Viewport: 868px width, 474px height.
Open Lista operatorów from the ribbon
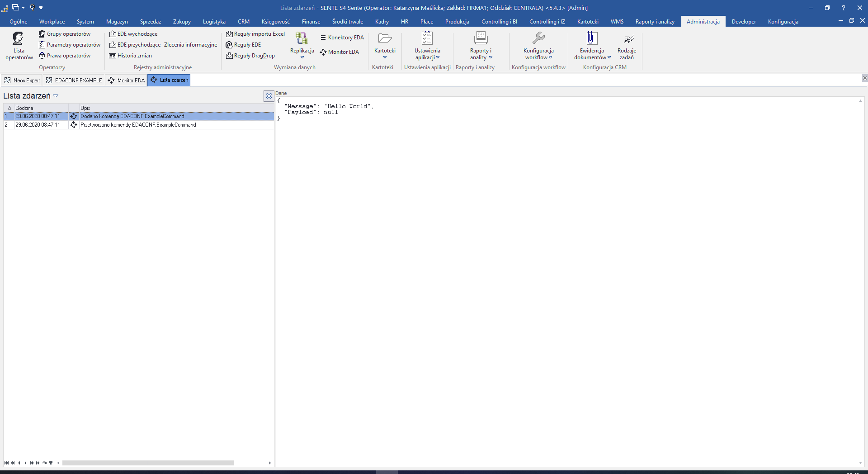pyautogui.click(x=19, y=46)
